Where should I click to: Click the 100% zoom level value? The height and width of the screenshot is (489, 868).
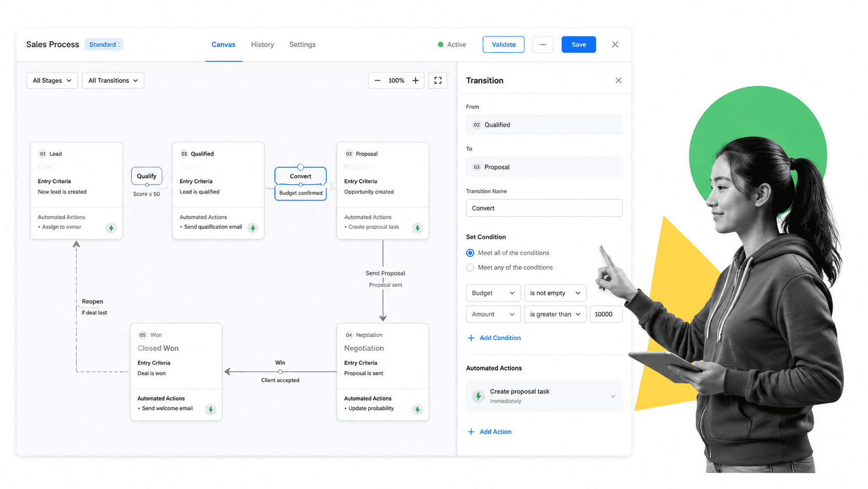(396, 81)
